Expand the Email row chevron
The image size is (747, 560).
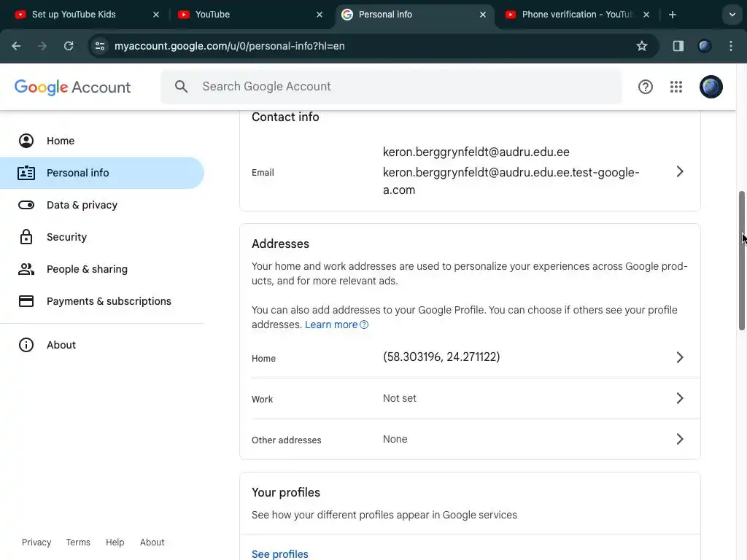point(679,171)
